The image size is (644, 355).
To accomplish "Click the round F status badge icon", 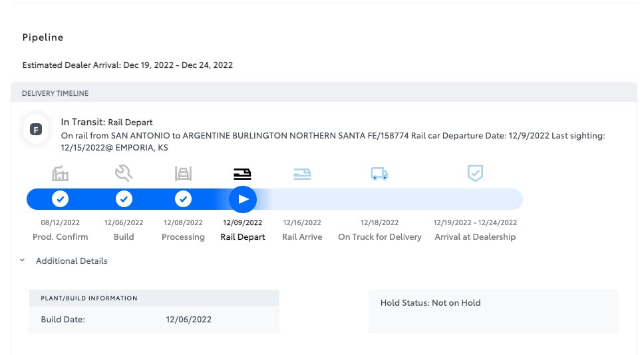I will (x=36, y=130).
